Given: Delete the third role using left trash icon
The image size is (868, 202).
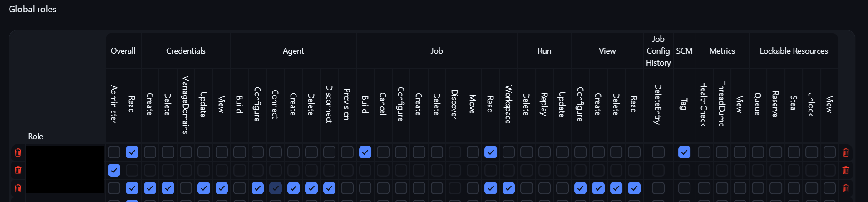Looking at the screenshot, I should [18, 188].
